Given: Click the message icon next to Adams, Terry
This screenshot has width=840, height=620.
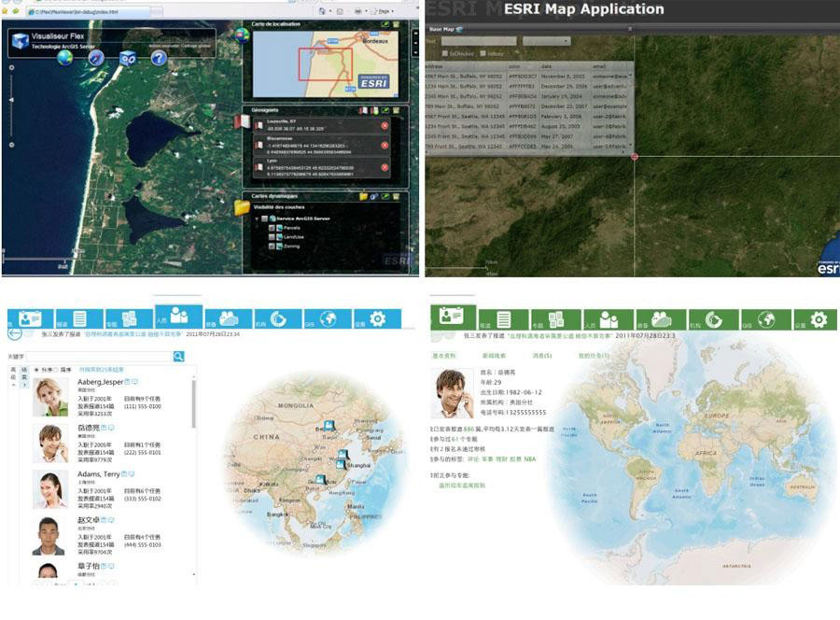Looking at the screenshot, I should tap(132, 474).
